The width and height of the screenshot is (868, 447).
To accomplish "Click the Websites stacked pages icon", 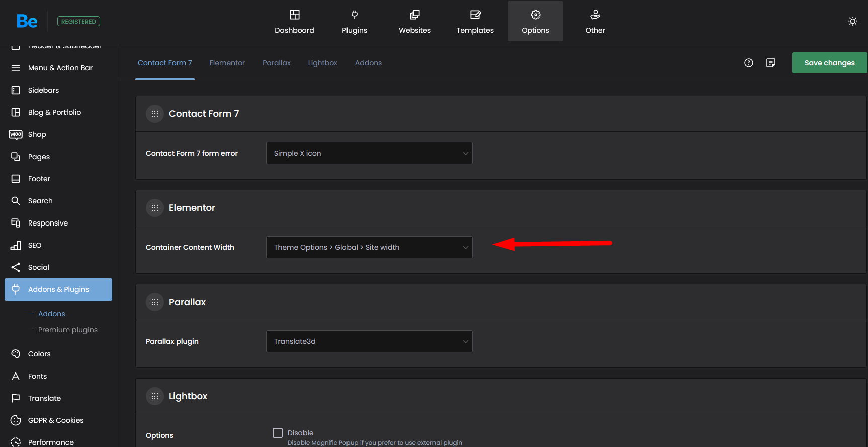I will [x=415, y=15].
